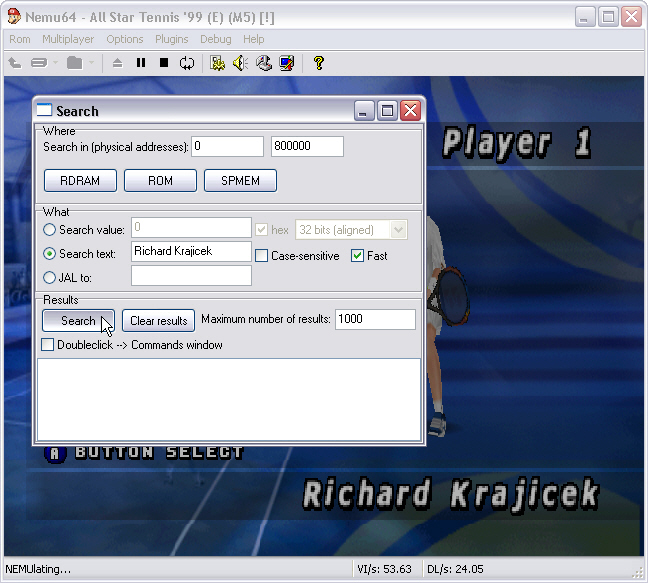
Task: Pause emulation with the pause icon
Action: point(141,63)
